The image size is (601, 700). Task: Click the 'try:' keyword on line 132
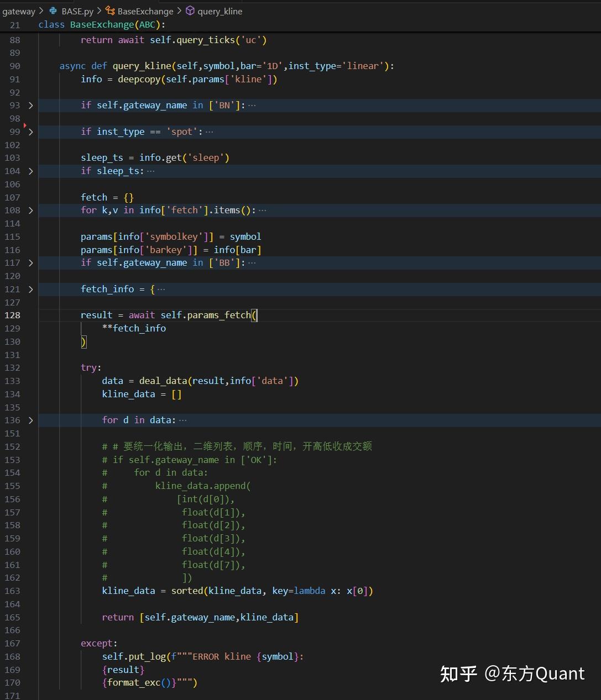click(91, 368)
